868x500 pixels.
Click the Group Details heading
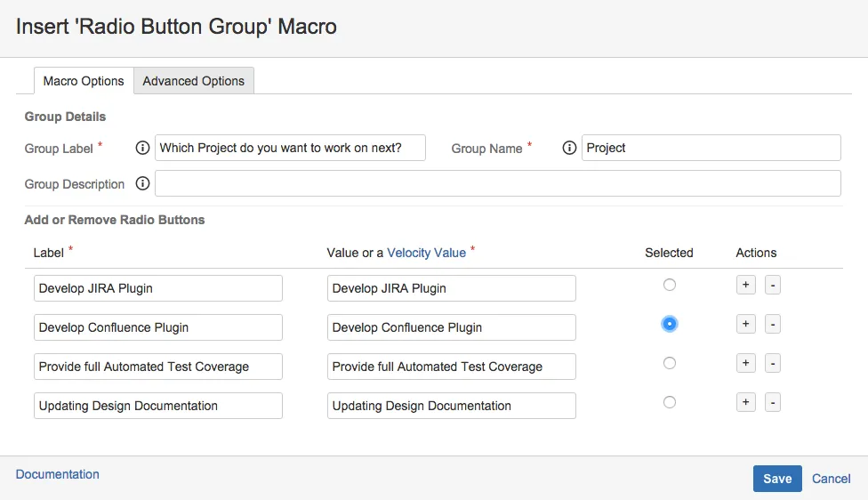click(x=65, y=117)
